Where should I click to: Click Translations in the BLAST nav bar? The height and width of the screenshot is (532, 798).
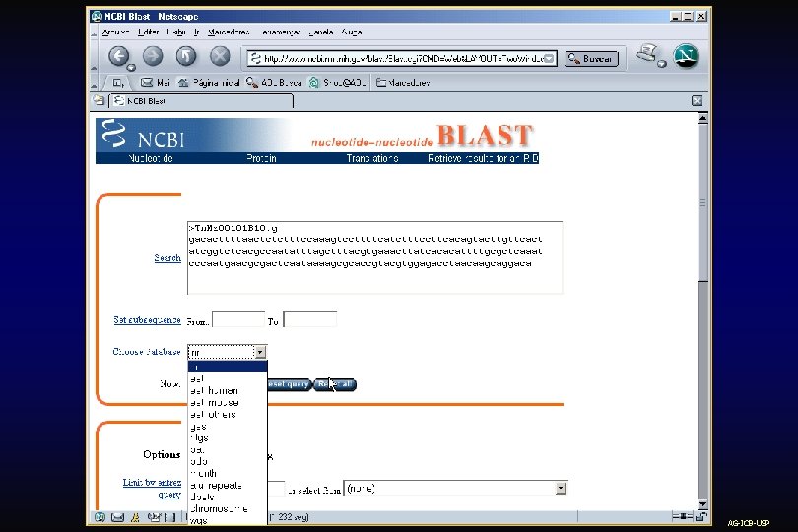point(372,158)
